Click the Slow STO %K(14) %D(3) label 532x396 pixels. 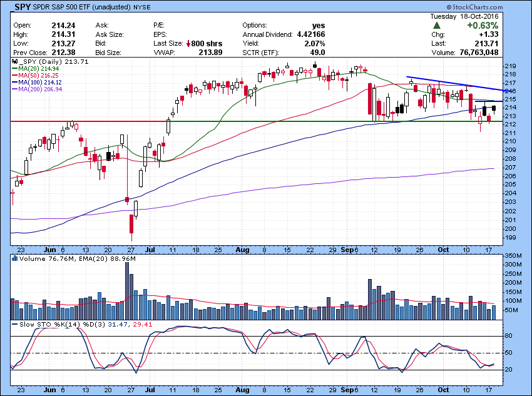click(63, 325)
